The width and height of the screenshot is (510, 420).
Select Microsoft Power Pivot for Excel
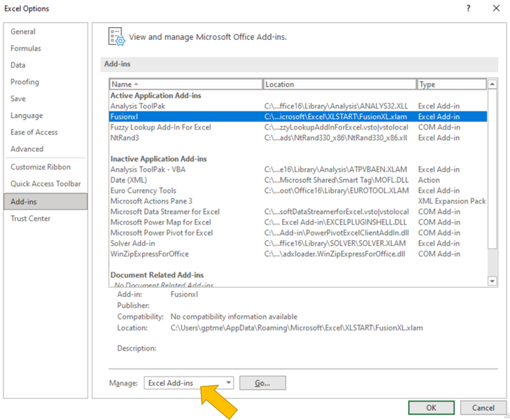[298, 233]
